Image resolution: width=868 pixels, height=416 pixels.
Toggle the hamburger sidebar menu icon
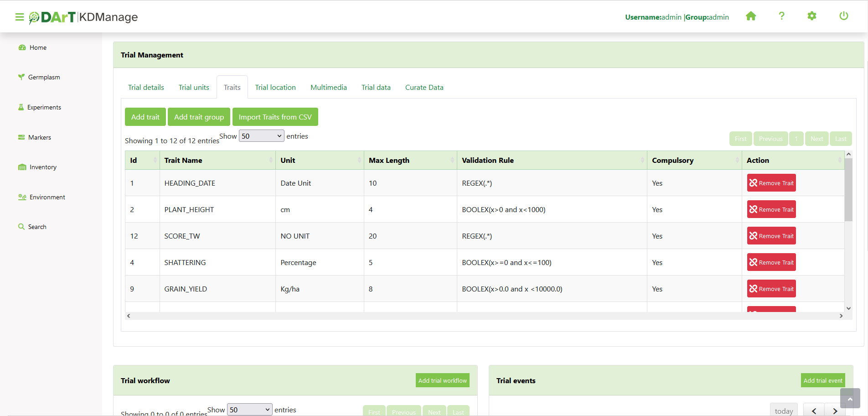[19, 17]
